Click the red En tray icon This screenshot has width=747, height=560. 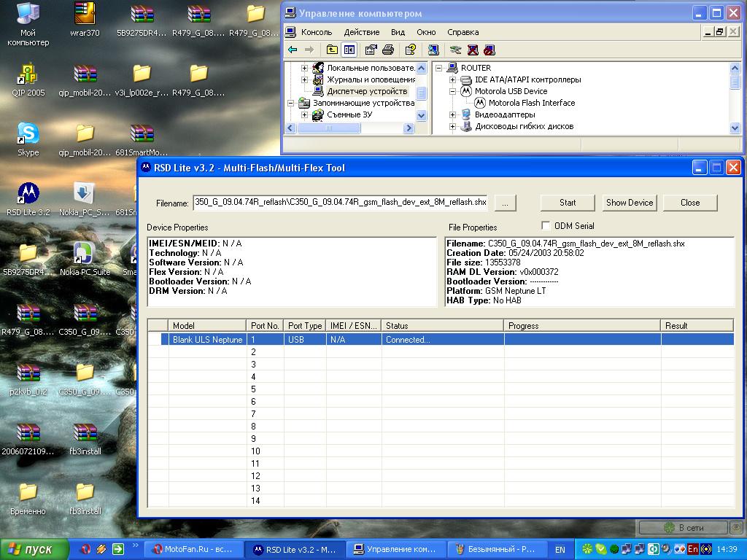coord(693,549)
